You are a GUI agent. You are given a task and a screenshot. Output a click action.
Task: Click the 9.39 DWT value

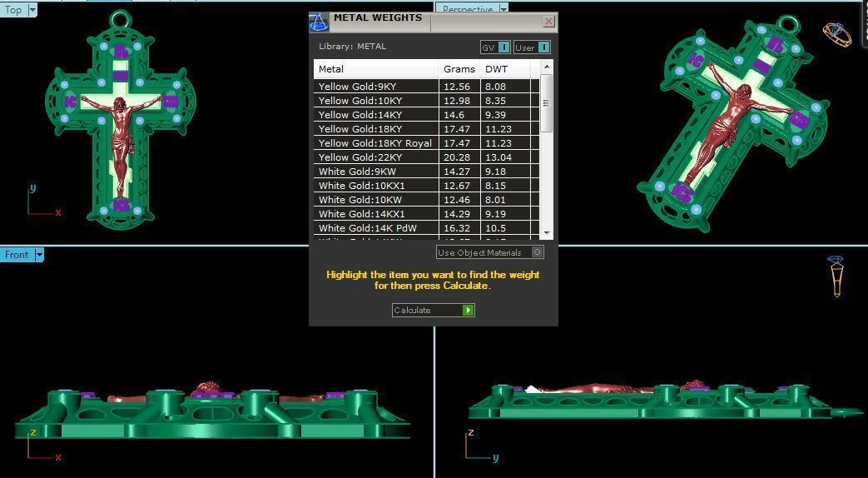coord(495,115)
